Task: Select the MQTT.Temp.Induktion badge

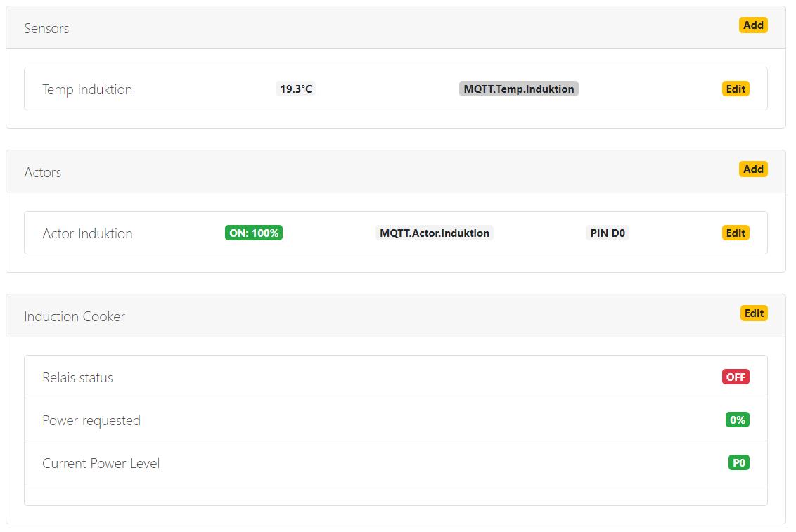Action: point(518,89)
